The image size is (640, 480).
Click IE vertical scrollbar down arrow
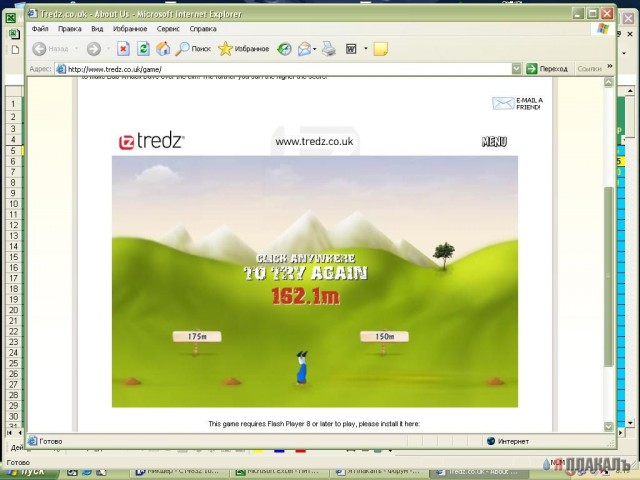pyautogui.click(x=609, y=426)
